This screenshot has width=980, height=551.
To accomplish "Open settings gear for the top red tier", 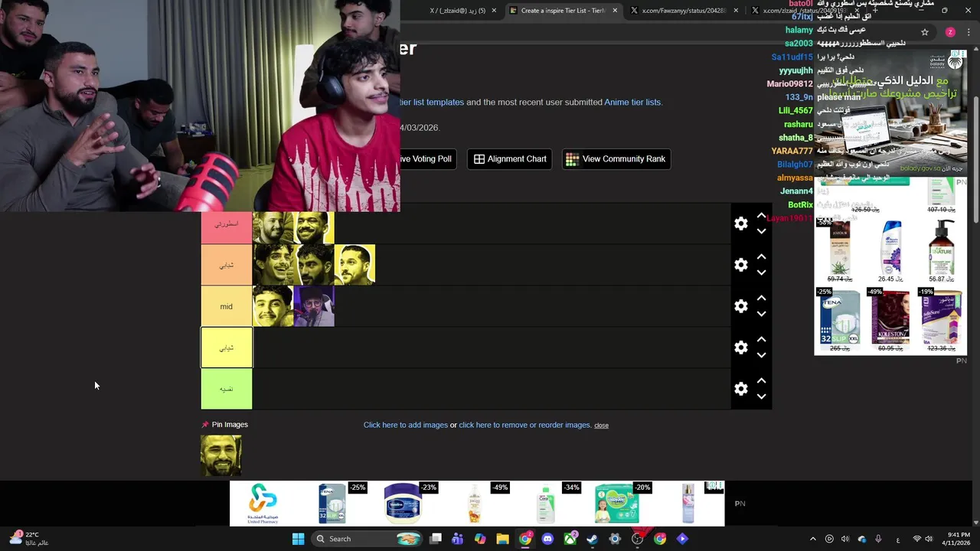I will tap(740, 223).
